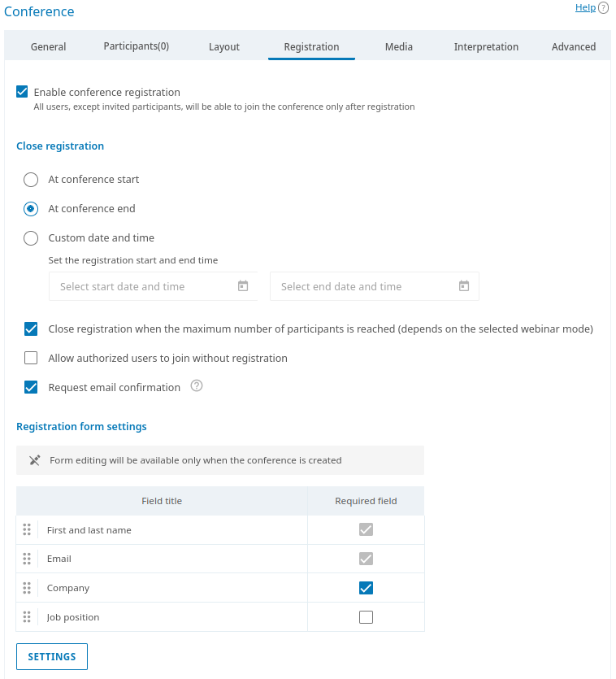
Task: Open the Help link
Action: tap(583, 7)
